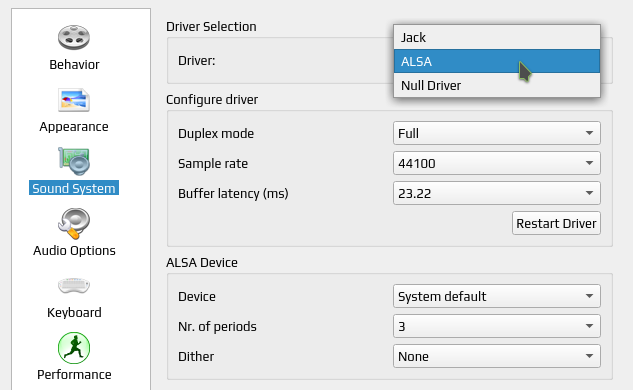Select the Appearance picture icon
The height and width of the screenshot is (390, 633).
pos(74,100)
